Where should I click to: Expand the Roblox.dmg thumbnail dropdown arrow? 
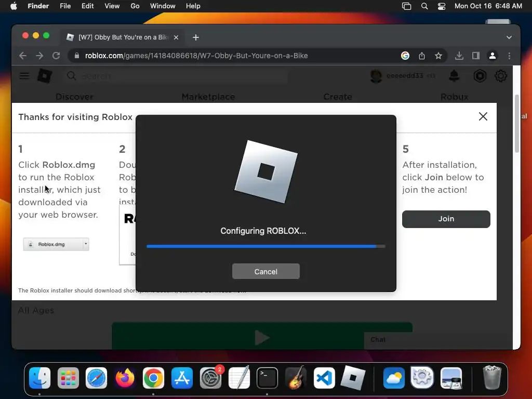point(86,244)
